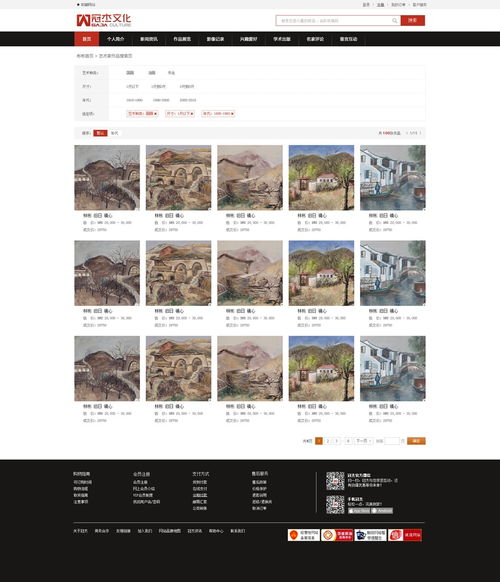Open the 首页 home tab in navigation bar
This screenshot has height=582, width=500.
[x=86, y=39]
